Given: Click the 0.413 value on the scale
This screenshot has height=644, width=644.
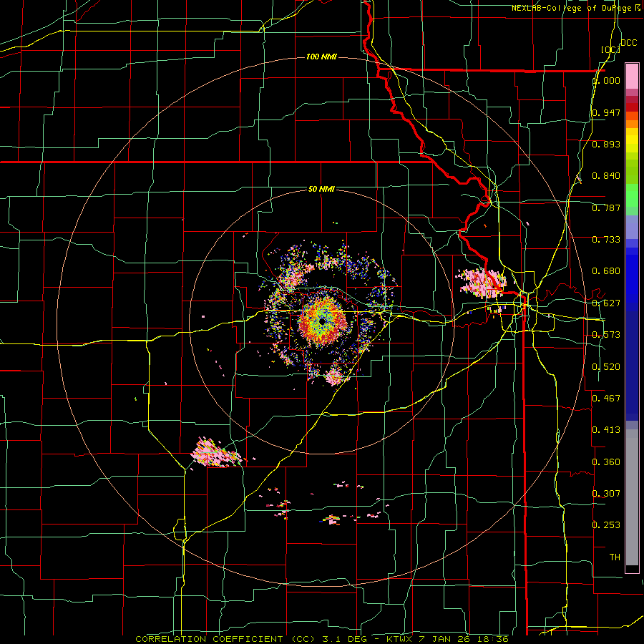Looking at the screenshot, I should click(606, 430).
